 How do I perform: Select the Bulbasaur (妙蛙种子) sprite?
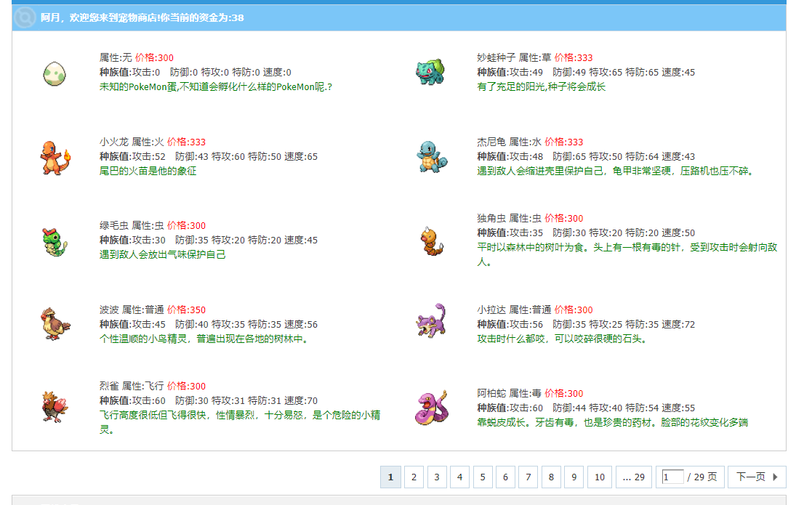[430, 72]
